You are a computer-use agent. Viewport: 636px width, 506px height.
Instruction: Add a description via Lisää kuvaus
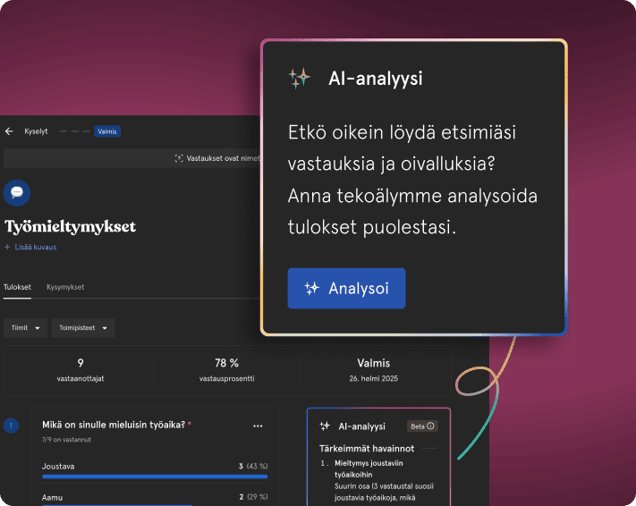click(30, 247)
